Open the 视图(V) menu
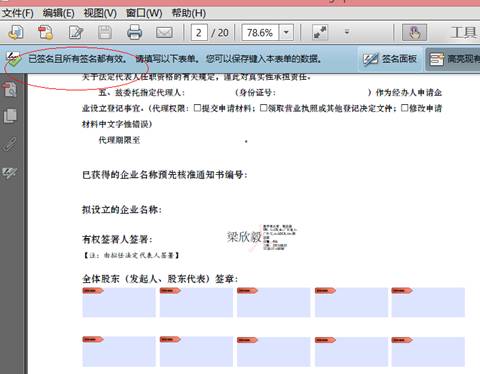 pos(100,13)
